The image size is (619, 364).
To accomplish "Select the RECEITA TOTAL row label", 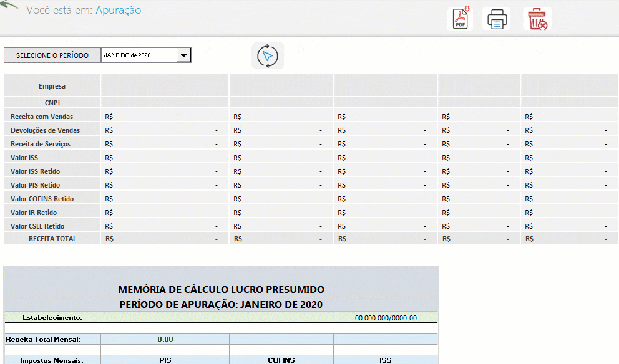I will 52,239.
